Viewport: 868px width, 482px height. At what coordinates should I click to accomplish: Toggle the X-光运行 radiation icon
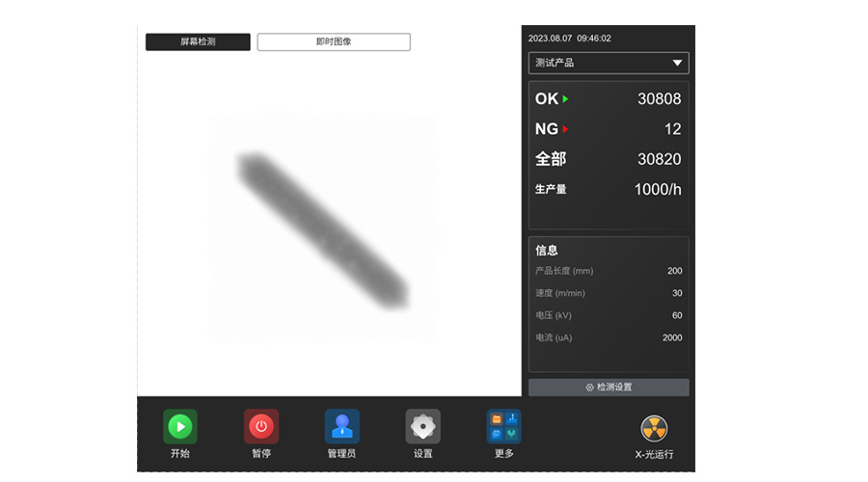[654, 428]
